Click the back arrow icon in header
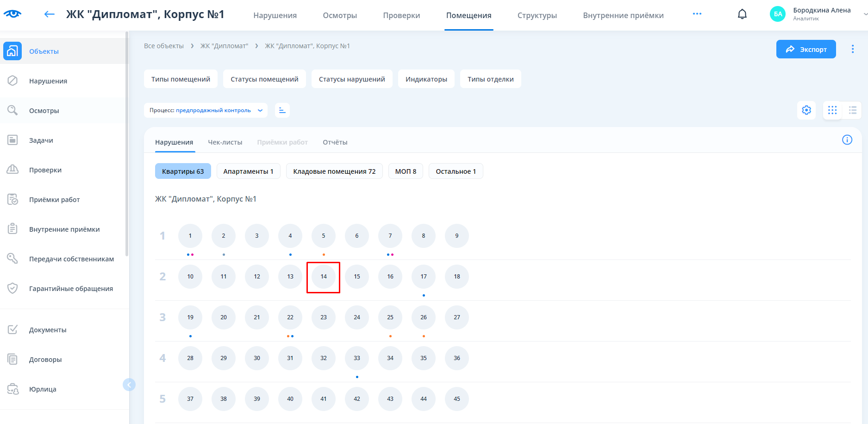 [x=49, y=14]
